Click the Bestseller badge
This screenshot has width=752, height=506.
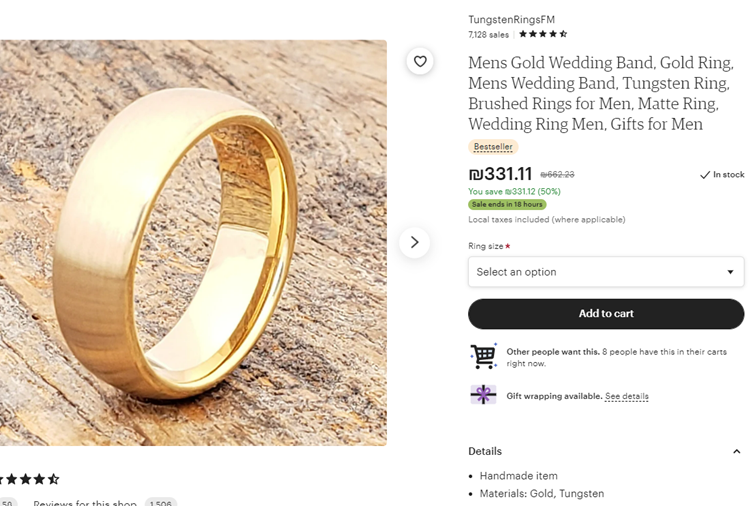[x=493, y=147]
